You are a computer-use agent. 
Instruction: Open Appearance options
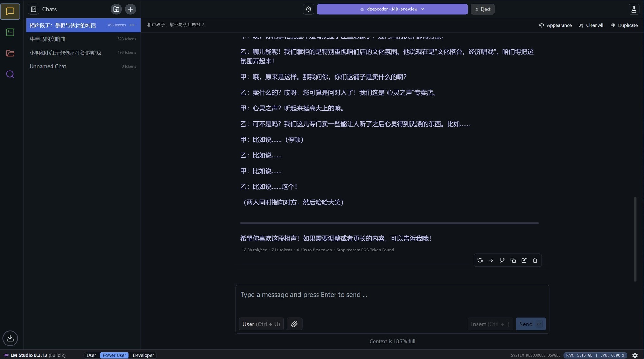coord(555,25)
